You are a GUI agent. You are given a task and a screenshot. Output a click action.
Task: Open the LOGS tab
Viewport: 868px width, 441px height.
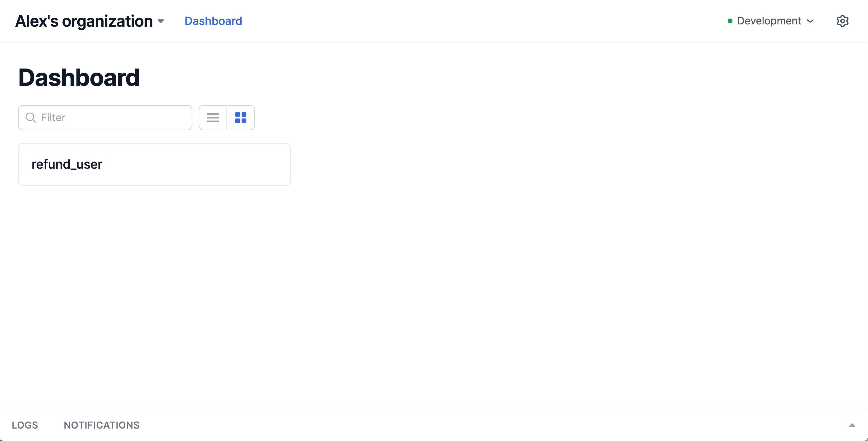[x=25, y=425]
